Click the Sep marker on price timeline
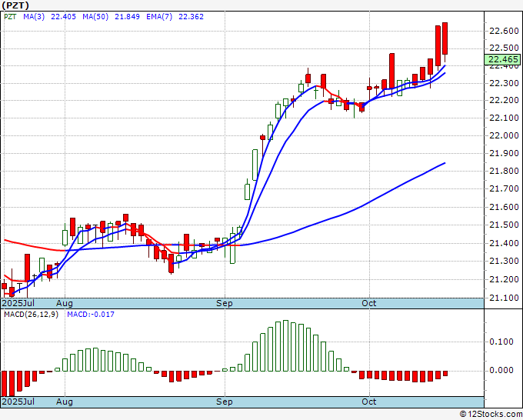523x420 pixels. [224, 303]
